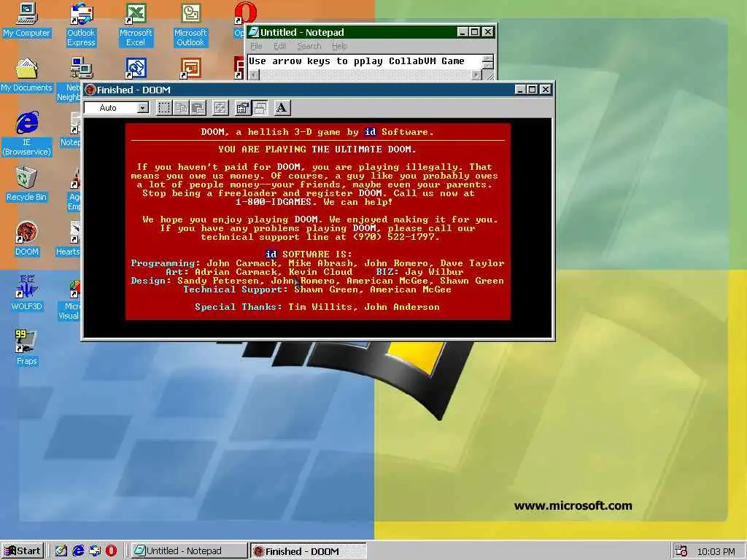747x560 pixels.
Task: Click Notepad's vertical scrollbar up arrow
Action: coord(487,59)
